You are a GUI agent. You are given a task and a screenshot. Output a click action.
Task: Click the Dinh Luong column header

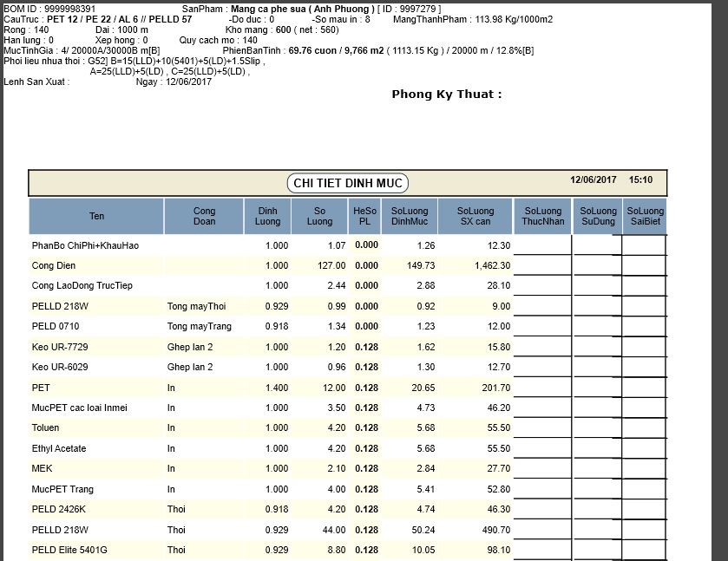[268, 217]
